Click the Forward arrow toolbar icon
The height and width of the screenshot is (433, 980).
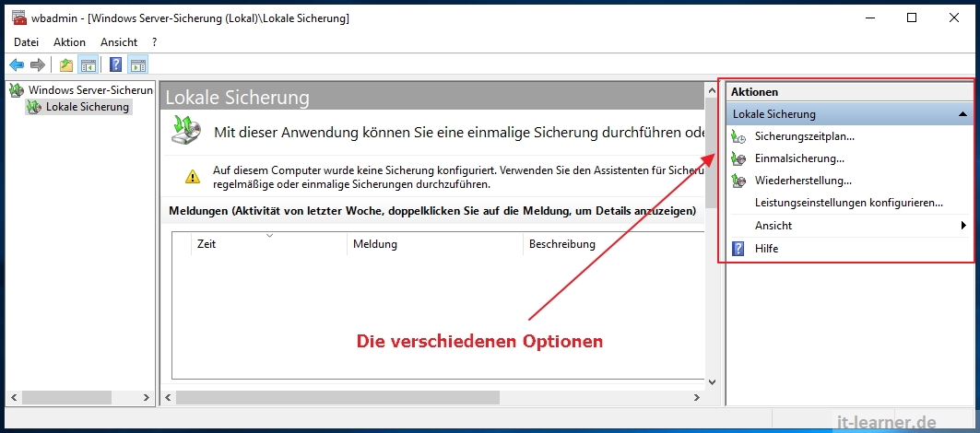[38, 64]
